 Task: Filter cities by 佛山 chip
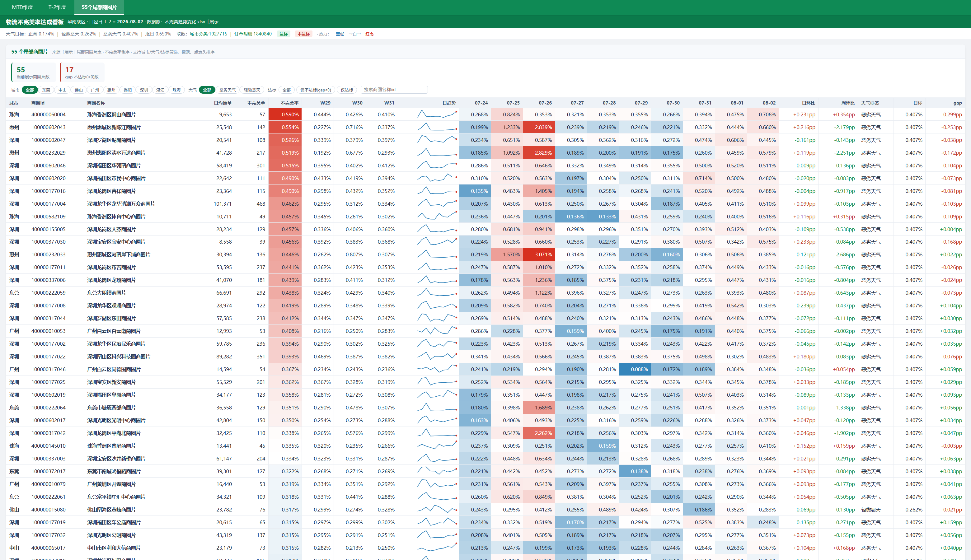click(79, 90)
